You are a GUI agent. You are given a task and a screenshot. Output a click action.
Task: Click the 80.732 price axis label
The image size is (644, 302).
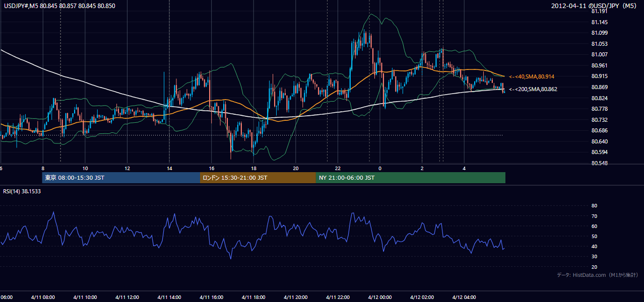[599, 120]
